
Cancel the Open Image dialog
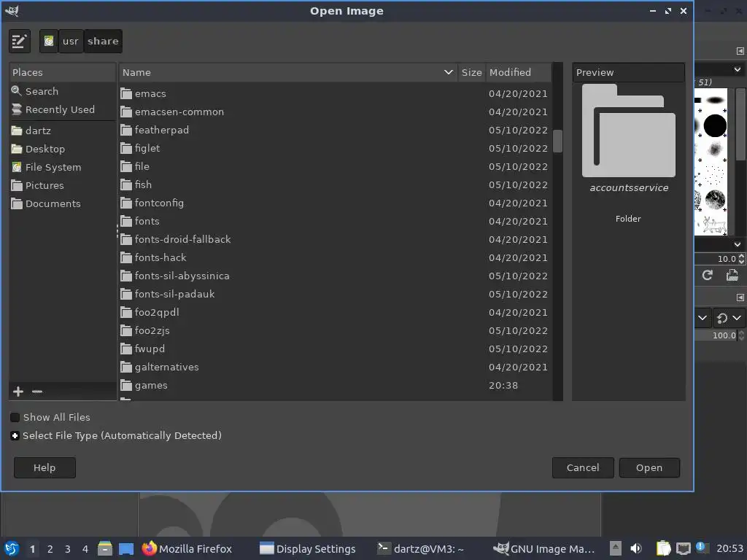583,467
